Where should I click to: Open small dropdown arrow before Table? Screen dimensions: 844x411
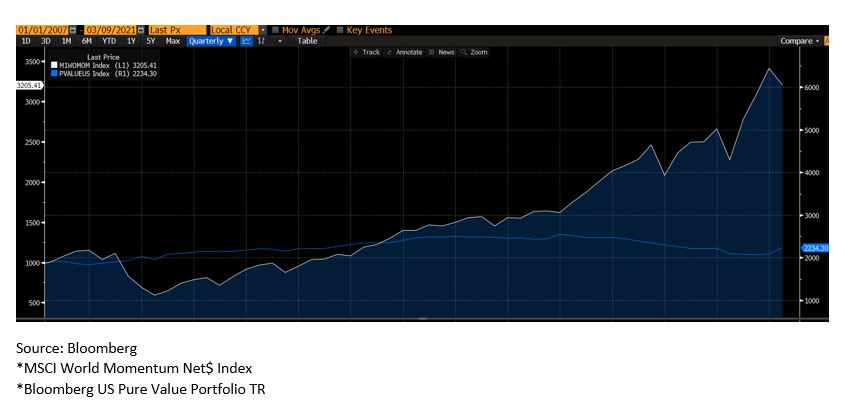(x=280, y=41)
